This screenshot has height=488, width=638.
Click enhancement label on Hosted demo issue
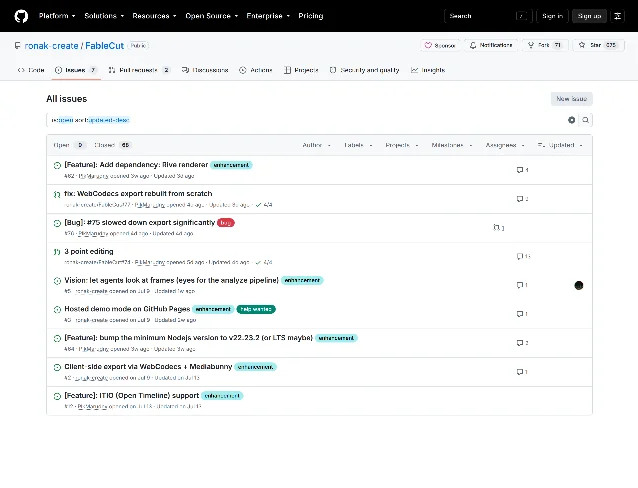[x=213, y=309]
